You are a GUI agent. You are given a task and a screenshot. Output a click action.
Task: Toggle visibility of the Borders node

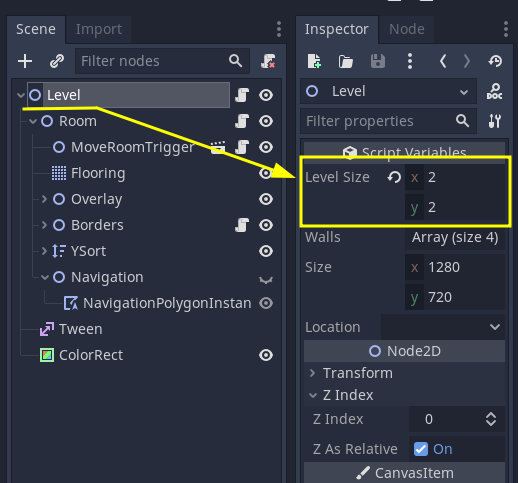click(x=266, y=225)
